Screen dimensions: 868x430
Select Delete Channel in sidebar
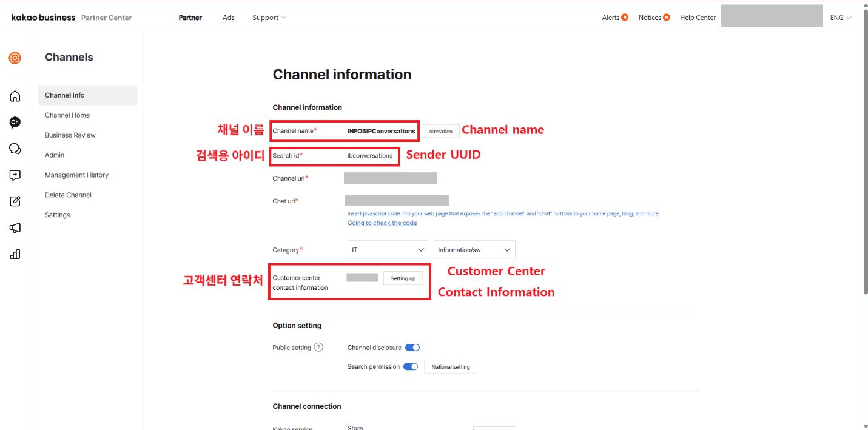68,195
